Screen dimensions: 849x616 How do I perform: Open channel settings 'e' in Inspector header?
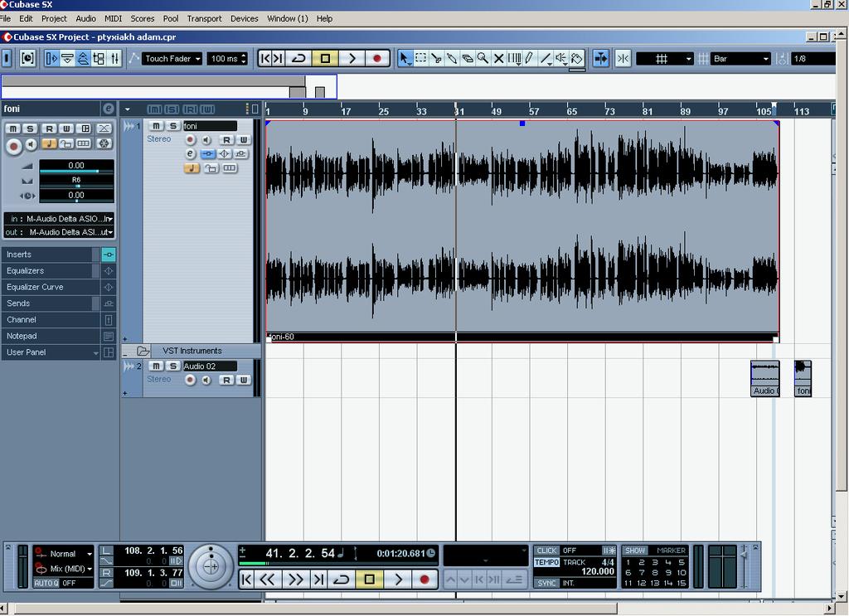[109, 109]
